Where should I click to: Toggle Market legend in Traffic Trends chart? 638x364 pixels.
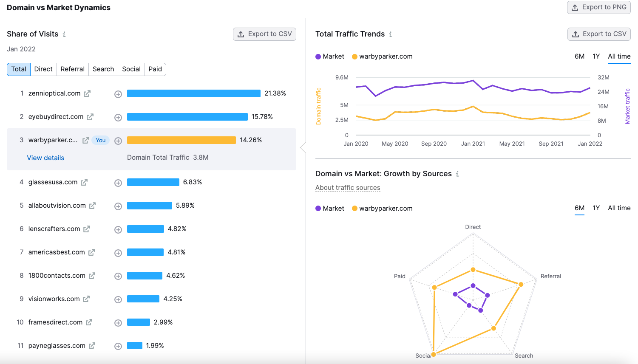tap(330, 56)
